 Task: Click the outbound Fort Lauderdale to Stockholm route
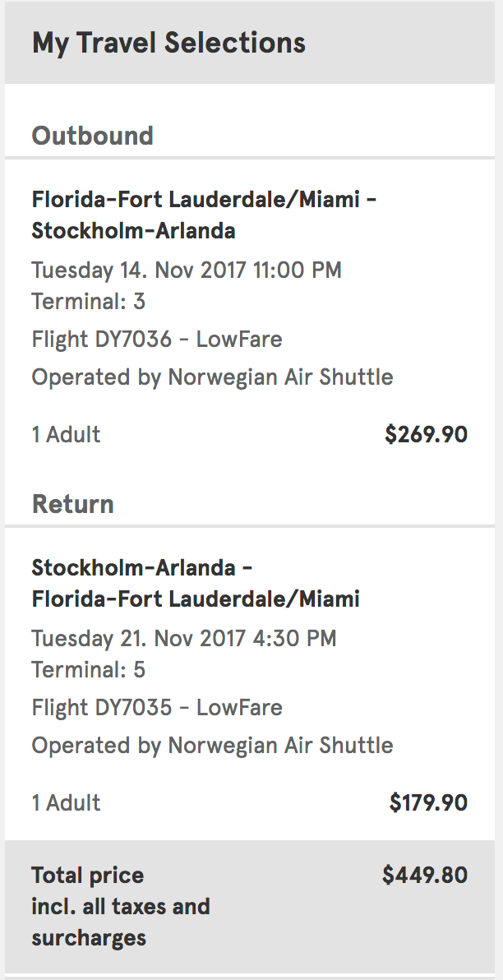(x=204, y=215)
